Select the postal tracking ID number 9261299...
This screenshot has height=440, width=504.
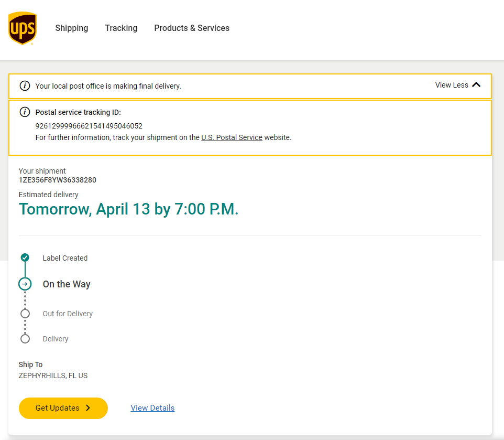(x=89, y=126)
